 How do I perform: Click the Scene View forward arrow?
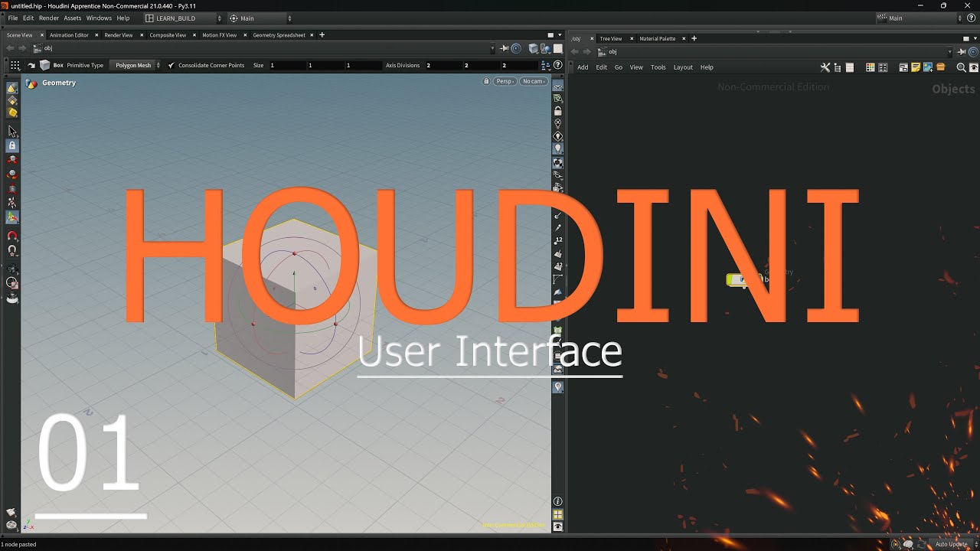point(23,48)
